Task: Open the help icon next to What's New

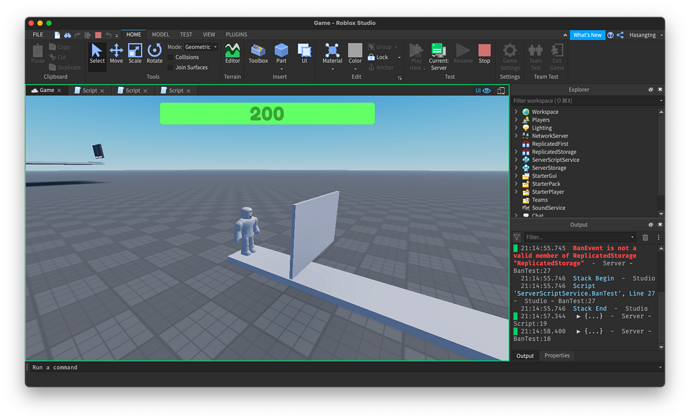Action: pyautogui.click(x=610, y=35)
